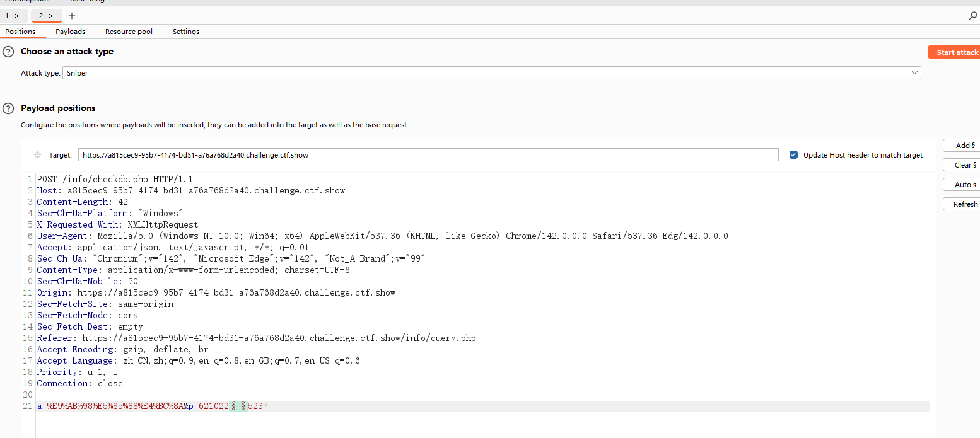Click the Accept: application/json line

point(173,247)
